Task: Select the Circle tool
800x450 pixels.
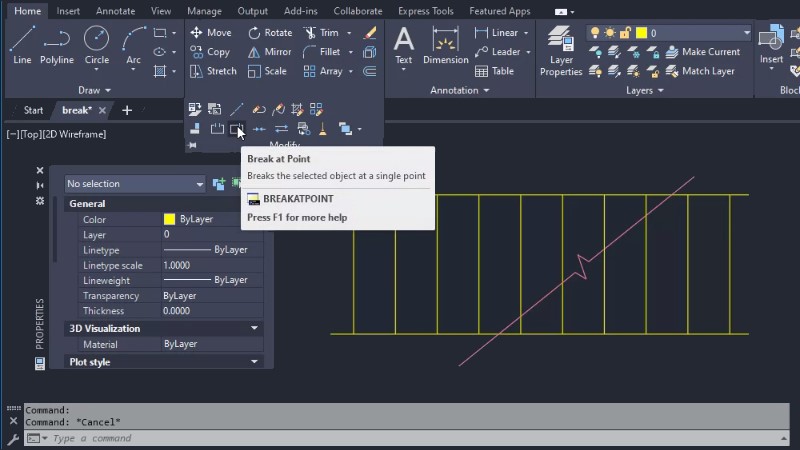Action: tap(96, 45)
